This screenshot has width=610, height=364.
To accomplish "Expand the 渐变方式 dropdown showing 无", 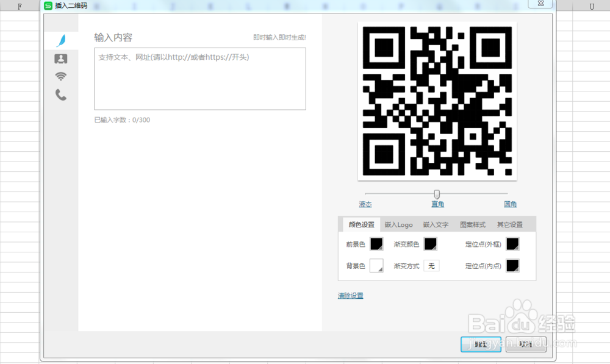I will tap(431, 266).
